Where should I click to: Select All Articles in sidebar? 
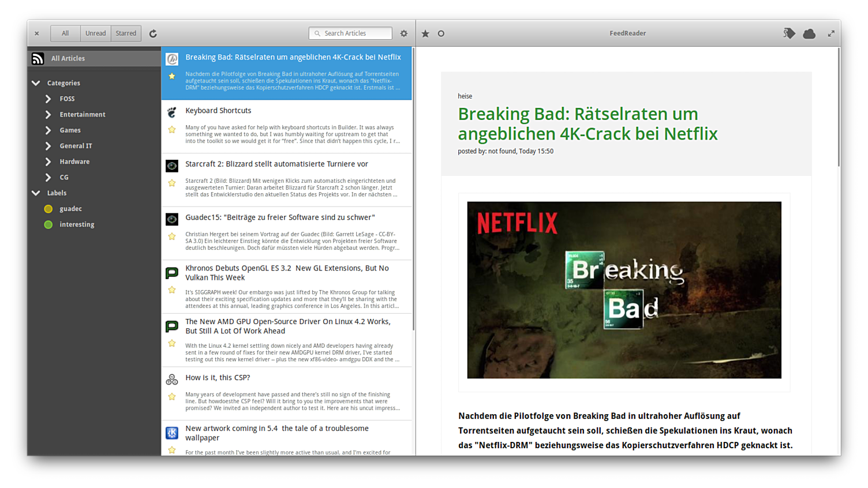pos(94,58)
